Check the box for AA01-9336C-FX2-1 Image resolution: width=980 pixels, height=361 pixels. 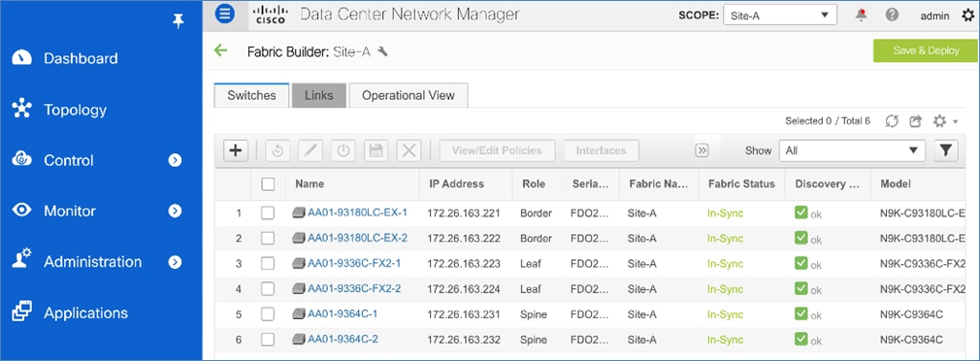pyautogui.click(x=268, y=264)
